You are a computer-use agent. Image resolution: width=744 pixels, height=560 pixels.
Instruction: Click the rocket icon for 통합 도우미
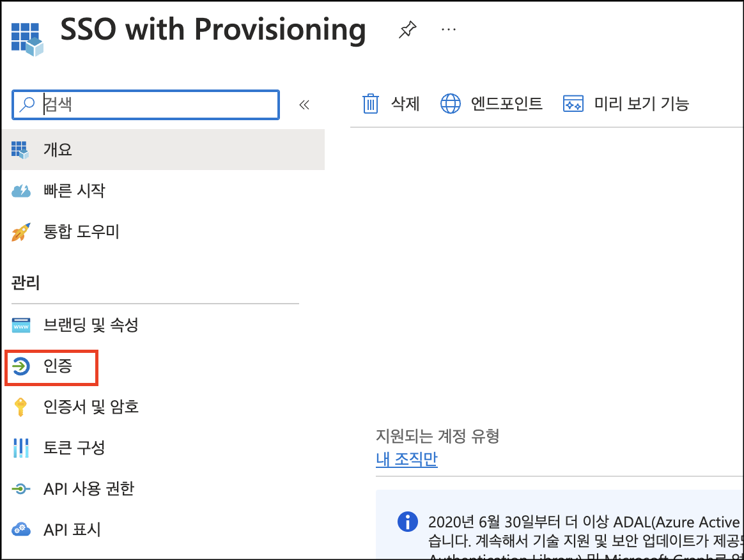point(21,232)
